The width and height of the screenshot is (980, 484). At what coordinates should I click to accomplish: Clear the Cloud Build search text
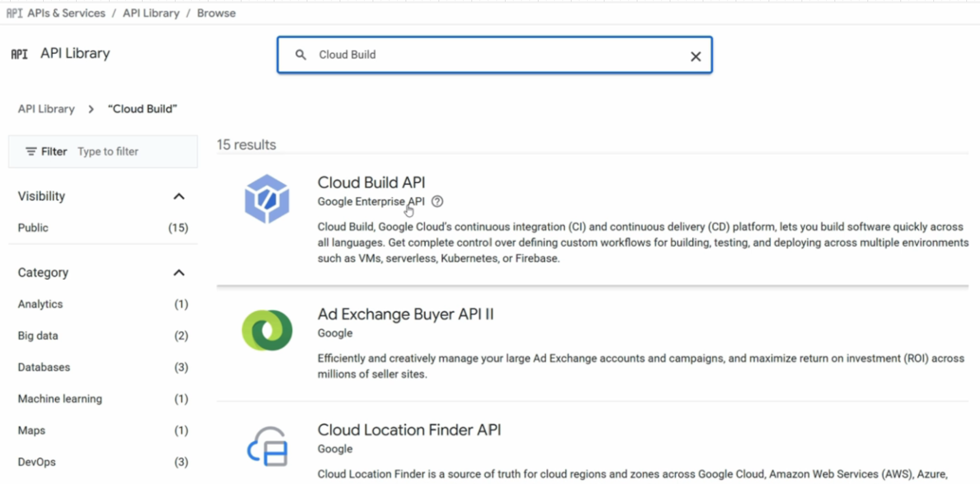pos(695,56)
